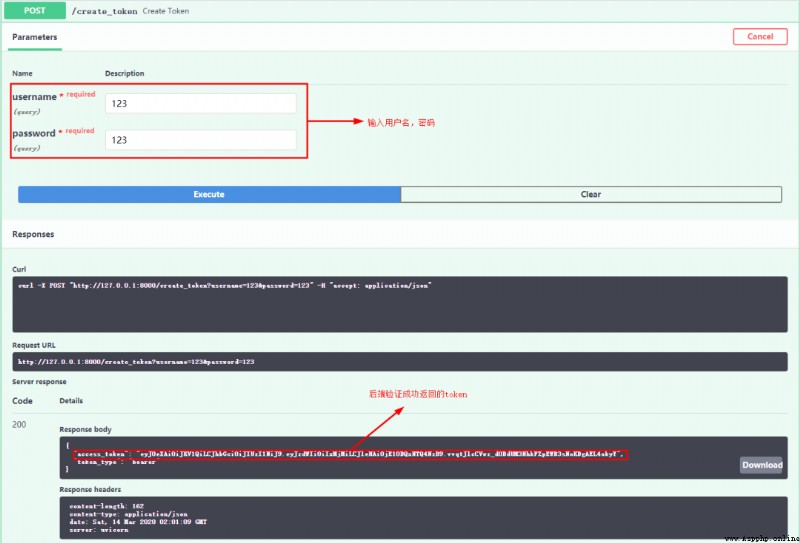This screenshot has height=543, width=800.
Task: Click the Name column header
Action: coord(22,73)
